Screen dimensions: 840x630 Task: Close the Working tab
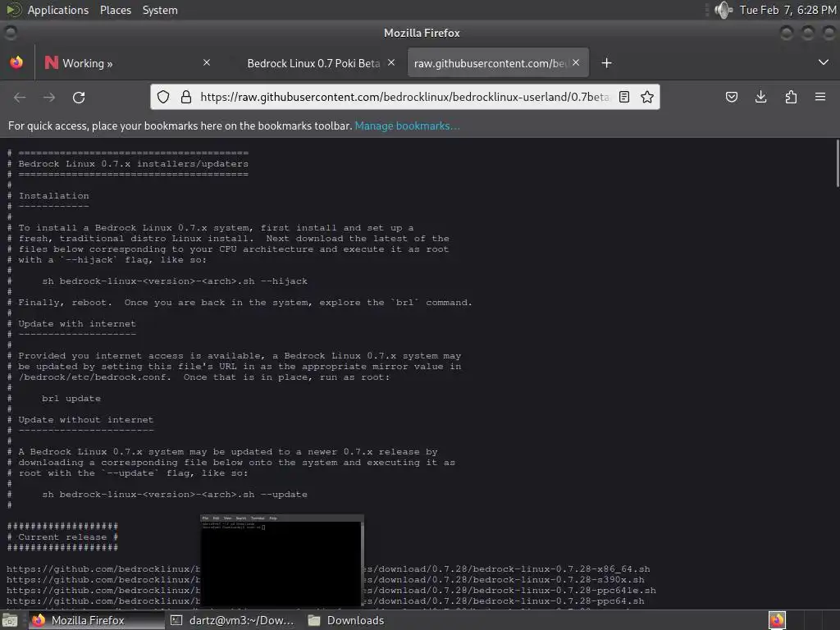tap(207, 62)
